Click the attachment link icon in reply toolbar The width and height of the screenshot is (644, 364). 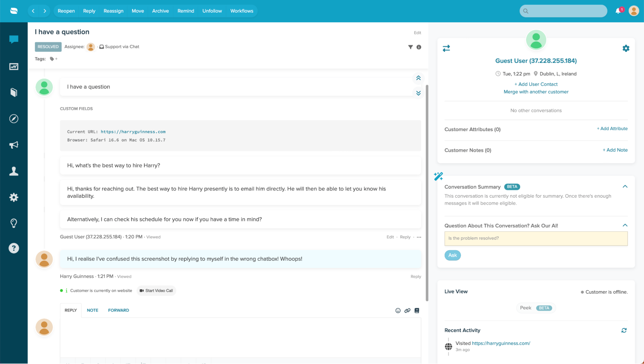pos(407,311)
